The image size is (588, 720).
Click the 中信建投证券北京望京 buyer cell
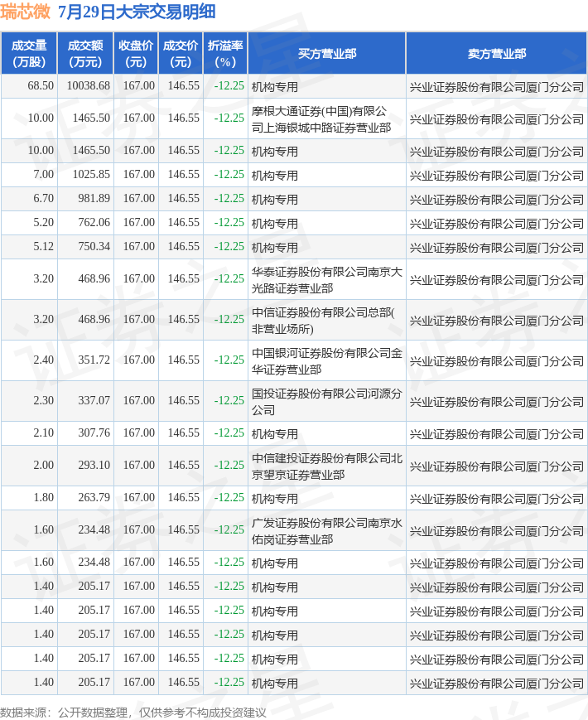327,466
